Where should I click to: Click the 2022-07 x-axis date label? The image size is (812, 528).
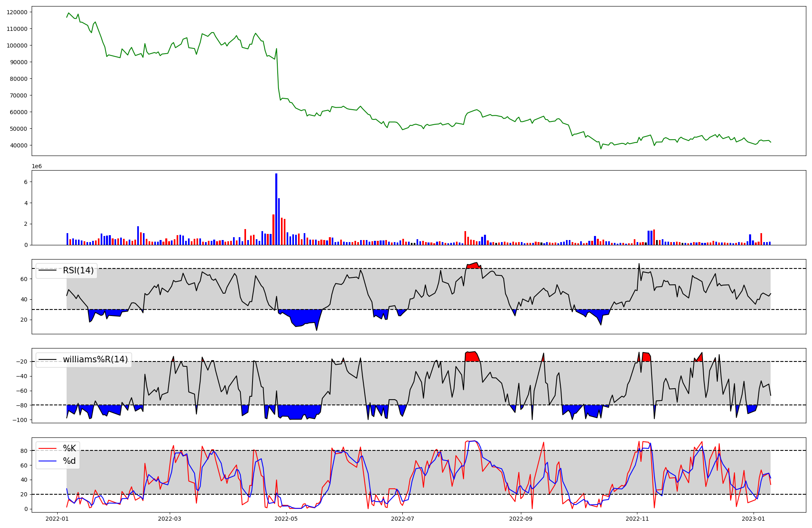[402, 519]
